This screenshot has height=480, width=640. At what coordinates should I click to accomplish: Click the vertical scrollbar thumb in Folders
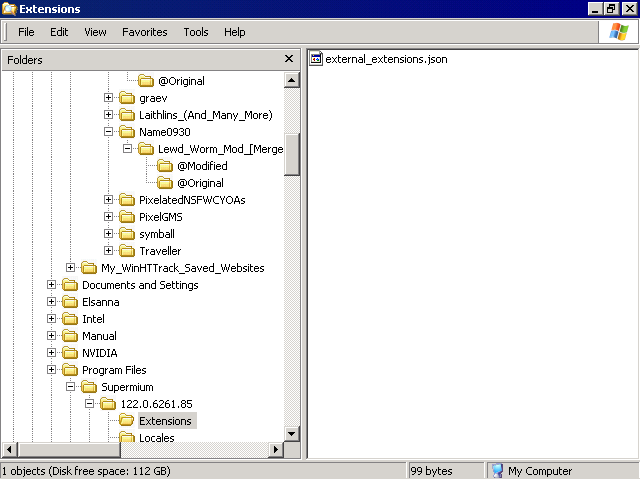pos(292,154)
